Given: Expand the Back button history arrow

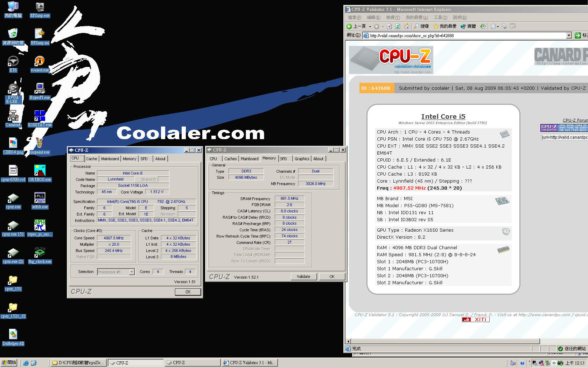Looking at the screenshot, I should tap(370, 27).
